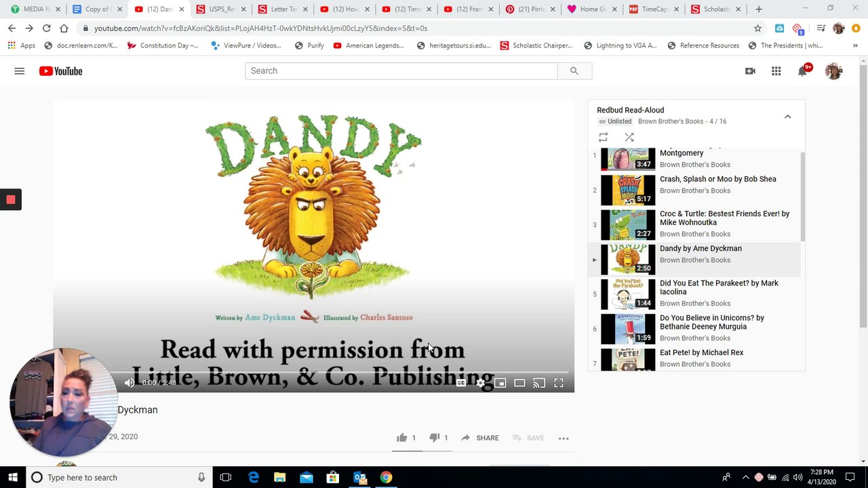The height and width of the screenshot is (488, 868).
Task: Open the Constitution Day bookmark
Action: 162,45
